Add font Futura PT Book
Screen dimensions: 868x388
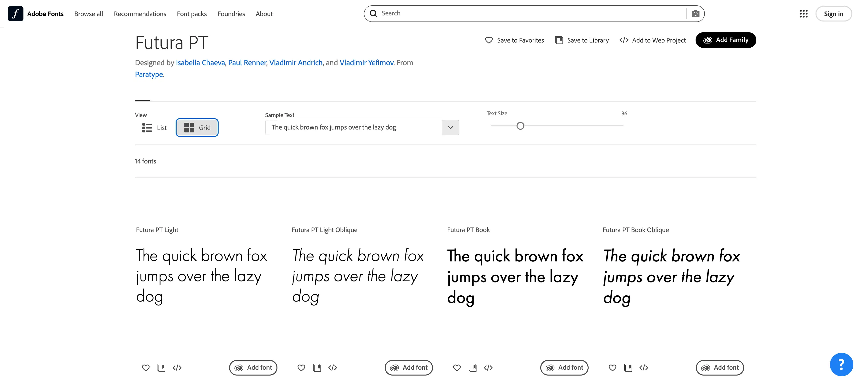(564, 367)
